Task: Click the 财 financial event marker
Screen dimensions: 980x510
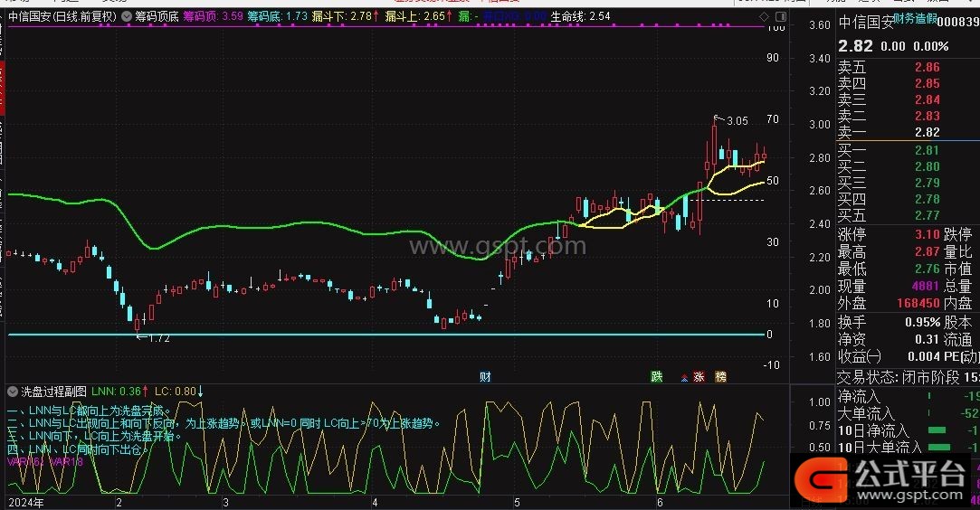Action: tap(485, 376)
